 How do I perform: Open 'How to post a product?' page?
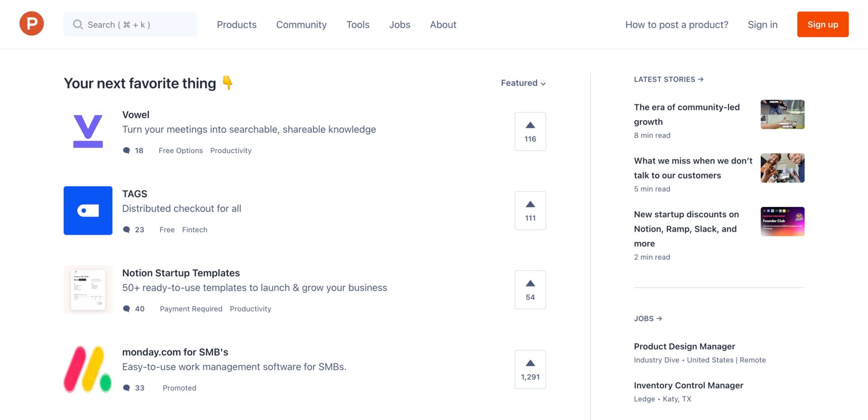(676, 24)
